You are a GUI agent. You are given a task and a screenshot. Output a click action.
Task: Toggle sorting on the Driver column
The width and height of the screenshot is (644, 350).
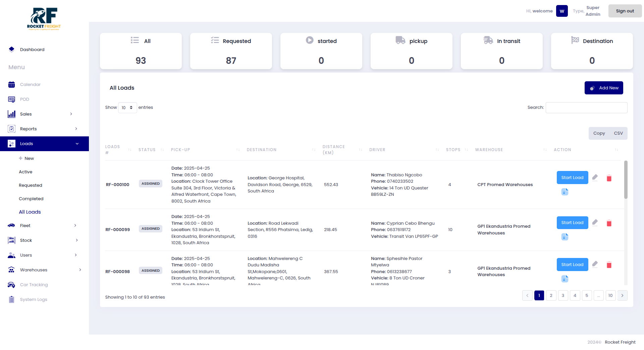(437, 150)
